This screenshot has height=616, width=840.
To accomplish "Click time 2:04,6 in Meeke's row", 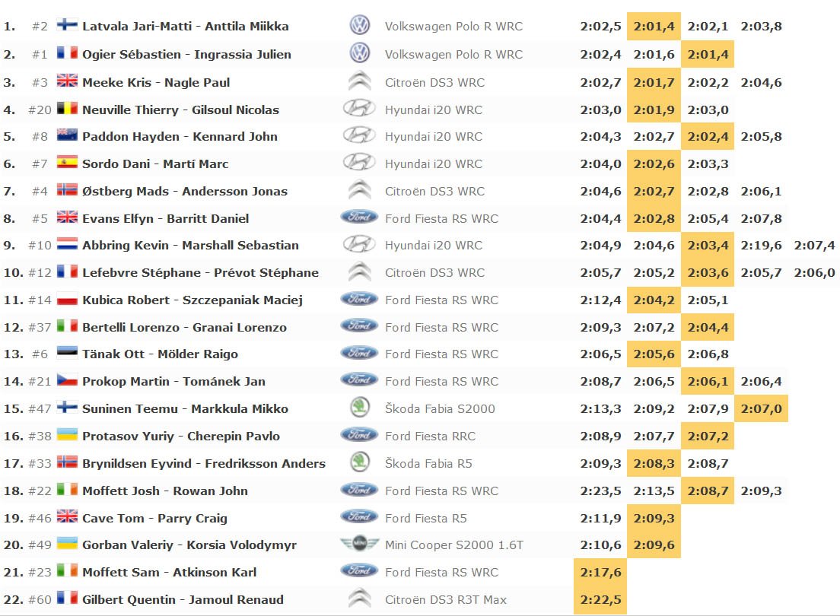I will click(761, 82).
